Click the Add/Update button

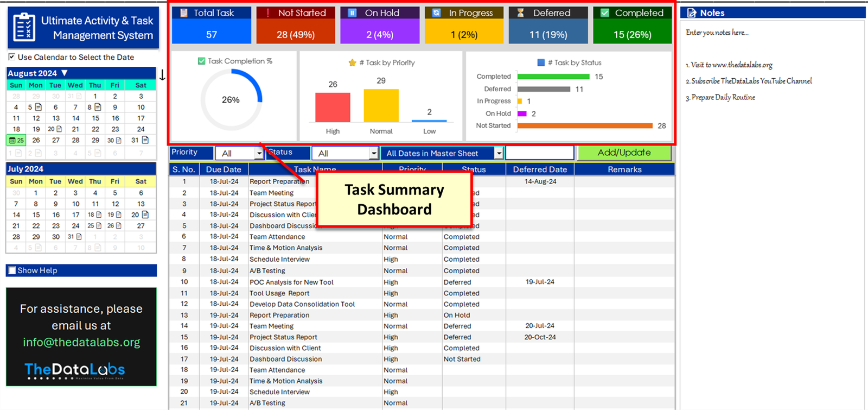click(624, 153)
